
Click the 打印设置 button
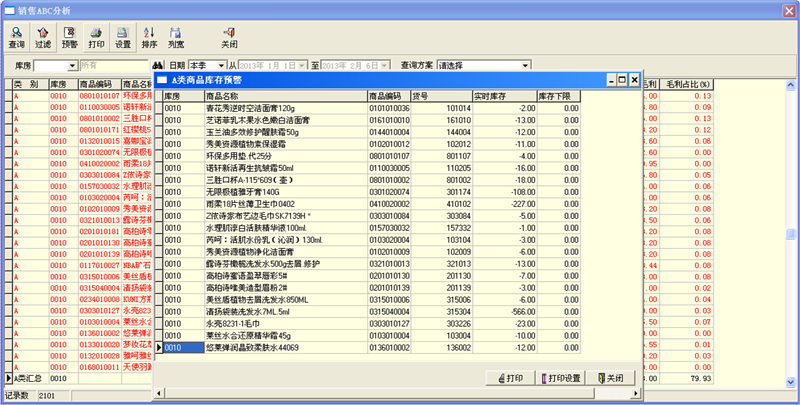coord(560,378)
